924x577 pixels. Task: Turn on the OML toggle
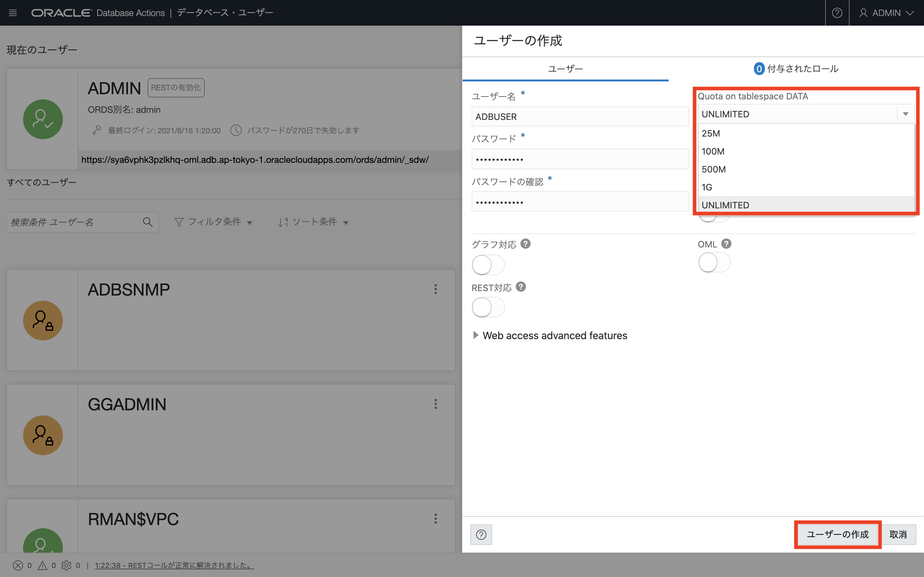coord(714,263)
